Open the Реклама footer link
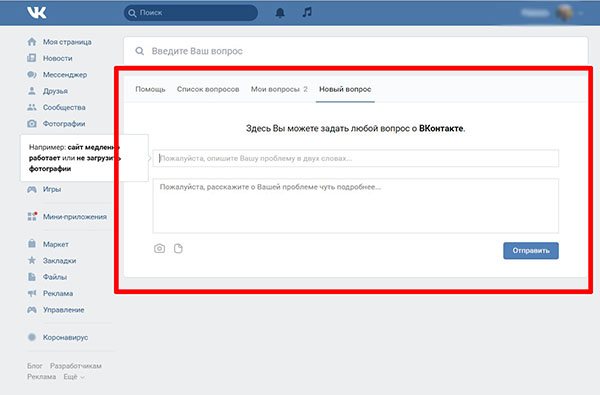600x395 pixels. [41, 377]
